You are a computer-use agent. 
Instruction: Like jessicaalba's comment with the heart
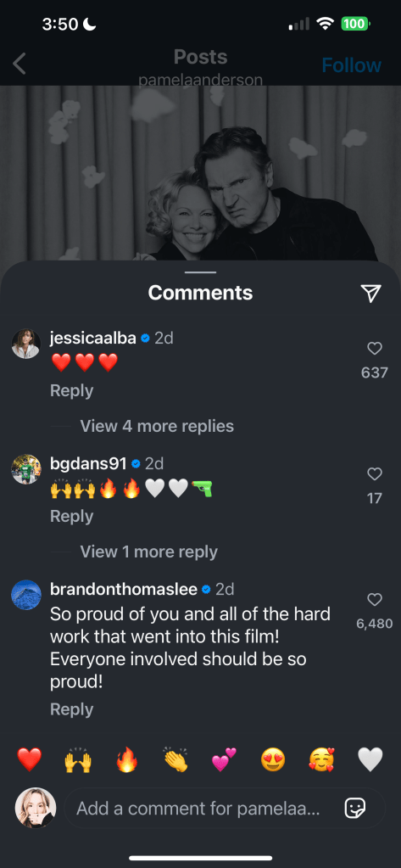(x=375, y=348)
